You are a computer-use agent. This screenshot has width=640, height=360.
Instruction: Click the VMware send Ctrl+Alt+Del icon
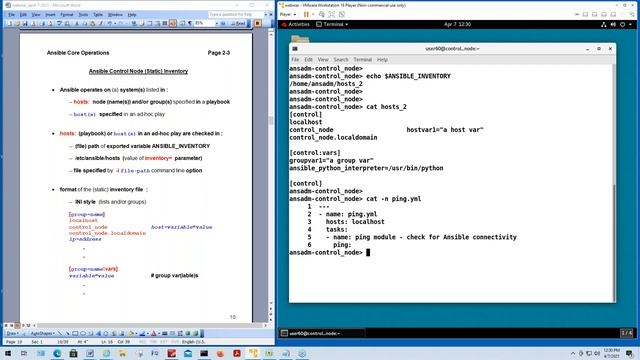point(322,14)
